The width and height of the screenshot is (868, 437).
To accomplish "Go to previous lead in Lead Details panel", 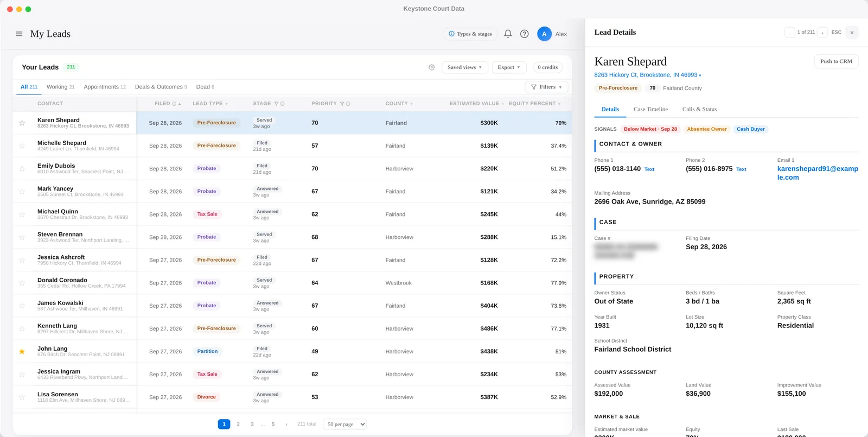I will [x=789, y=33].
